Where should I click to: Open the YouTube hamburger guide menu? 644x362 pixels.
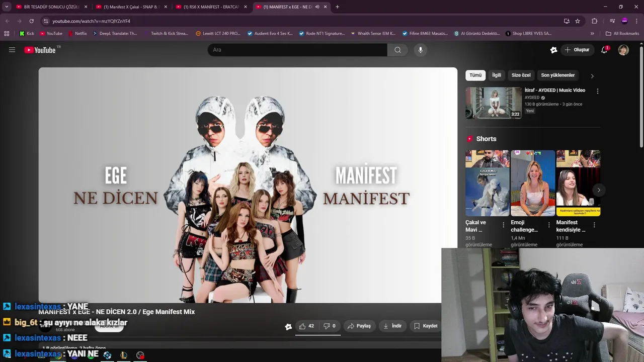[x=12, y=50]
